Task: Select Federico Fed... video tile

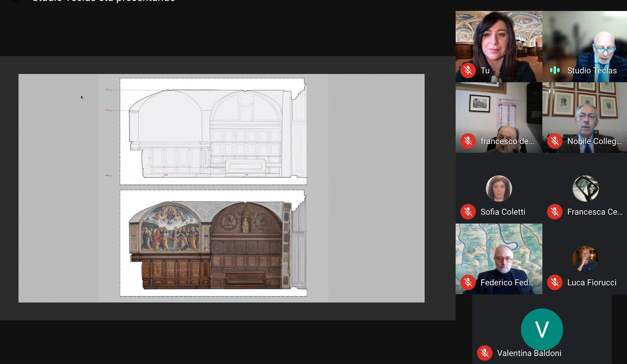Action: (x=499, y=259)
